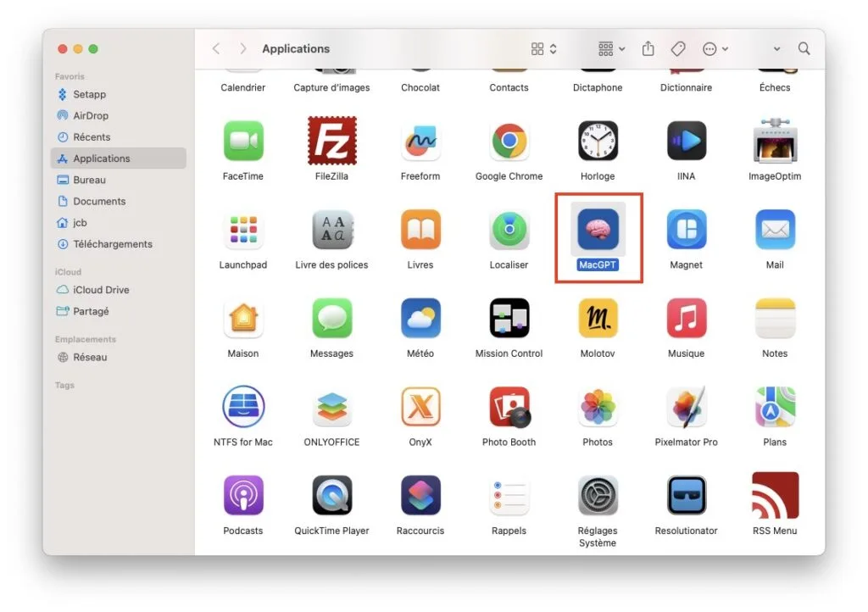Select the Pixelmator Pro icon
Image resolution: width=868 pixels, height=612 pixels.
point(687,406)
